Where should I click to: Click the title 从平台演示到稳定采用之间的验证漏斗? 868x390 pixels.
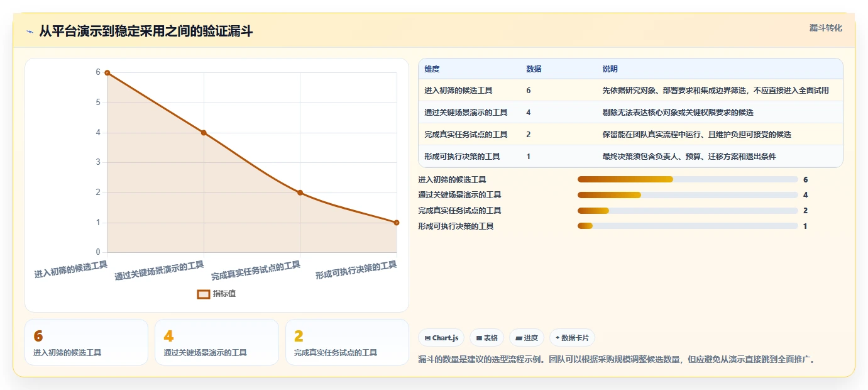(x=146, y=31)
